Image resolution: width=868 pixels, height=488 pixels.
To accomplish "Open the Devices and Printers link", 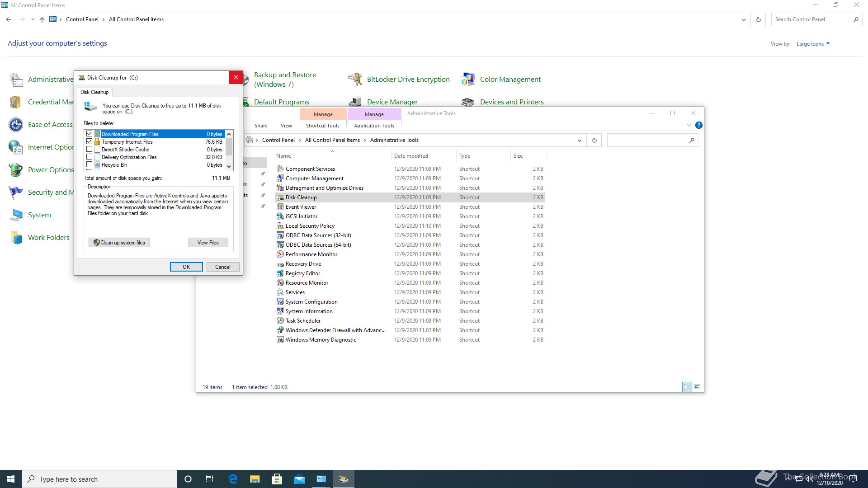I will pos(512,102).
